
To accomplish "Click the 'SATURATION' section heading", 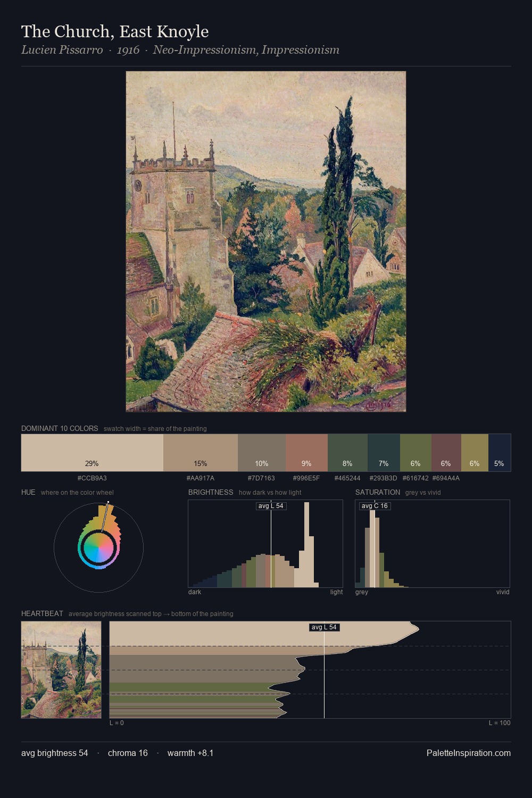I will coord(378,492).
